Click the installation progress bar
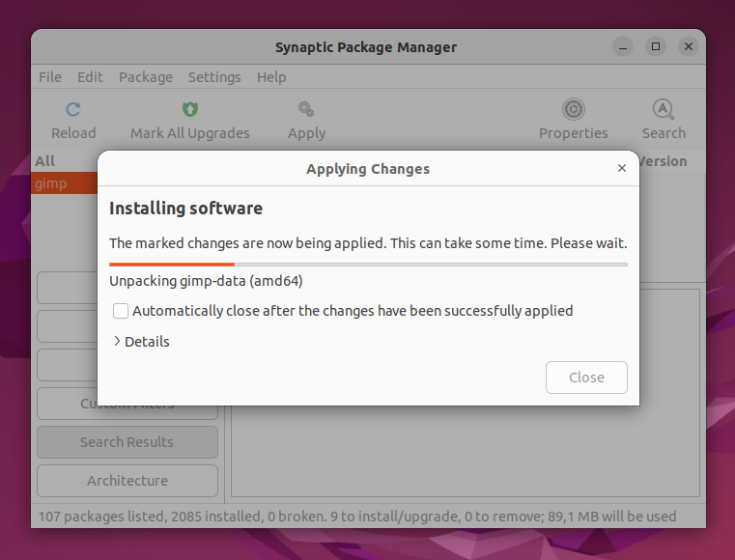The width and height of the screenshot is (735, 560). pos(368,265)
